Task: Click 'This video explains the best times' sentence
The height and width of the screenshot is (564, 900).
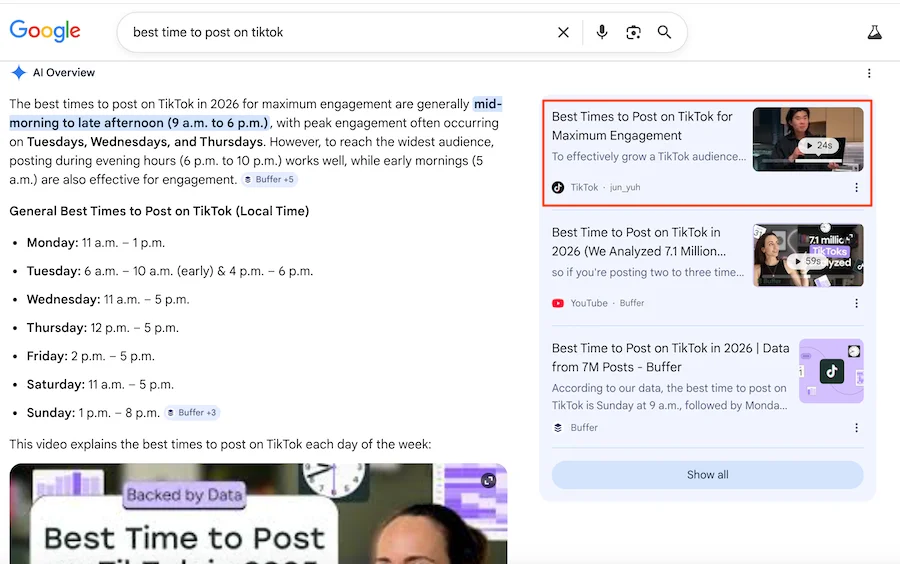Action: coord(220,444)
